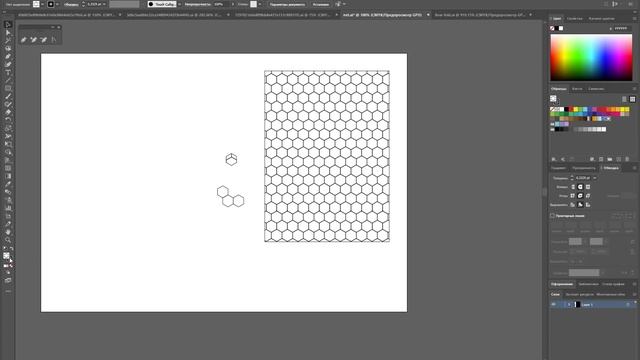This screenshot has width=640, height=360.
Task: Open stroke weight dropdown in Stroke panel
Action: [595, 178]
